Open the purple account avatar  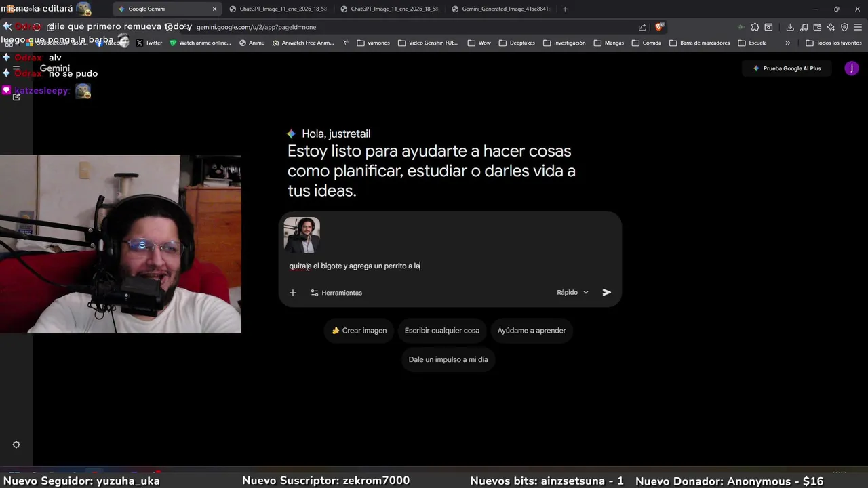[852, 68]
